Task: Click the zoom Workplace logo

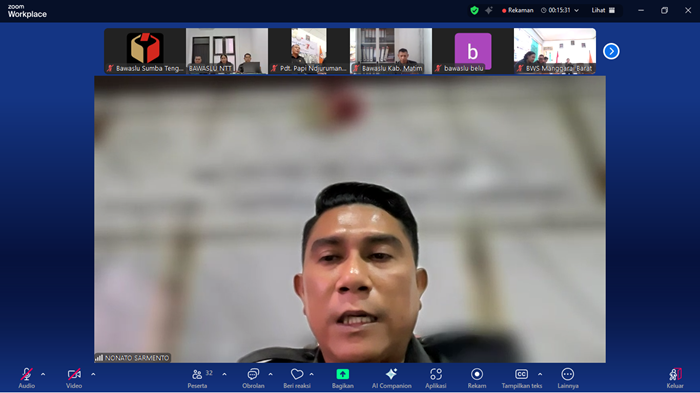Action: [x=27, y=11]
